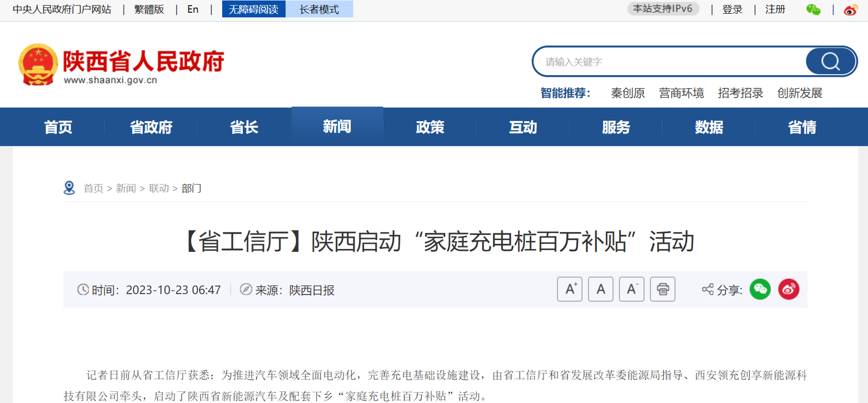Increase font size with A+ button
Image resolution: width=868 pixels, height=403 pixels.
(569, 289)
